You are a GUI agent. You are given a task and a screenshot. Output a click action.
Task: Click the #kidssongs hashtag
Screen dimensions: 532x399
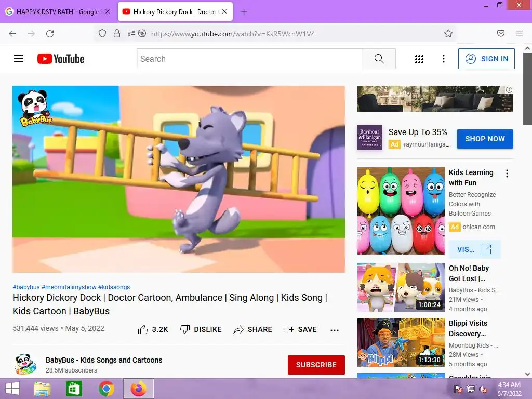click(x=114, y=287)
